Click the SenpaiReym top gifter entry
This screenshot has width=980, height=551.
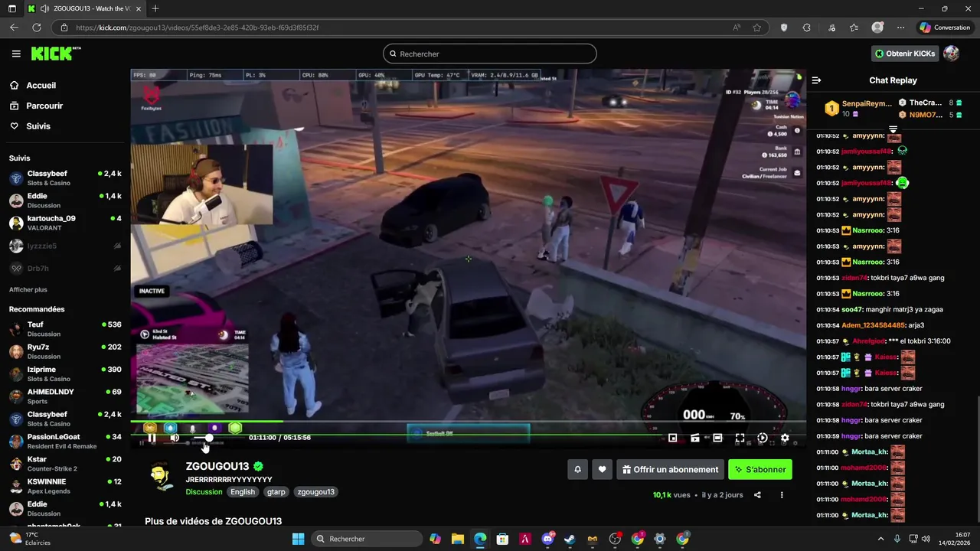pyautogui.click(x=857, y=108)
